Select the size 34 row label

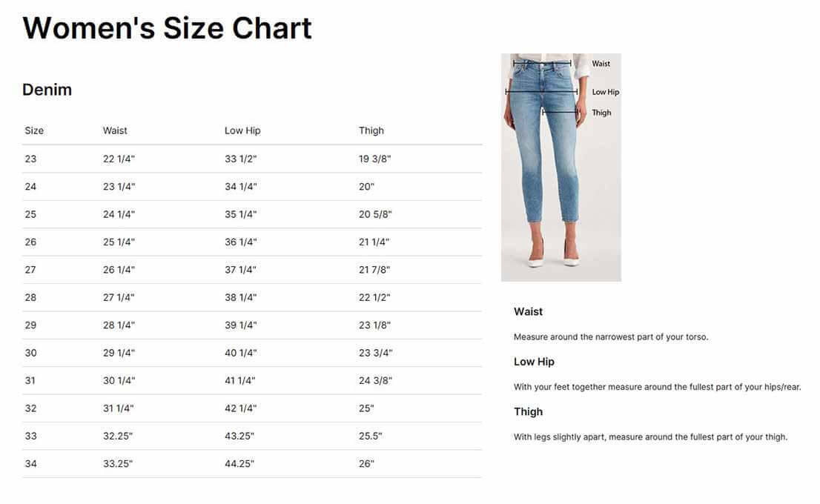30,464
